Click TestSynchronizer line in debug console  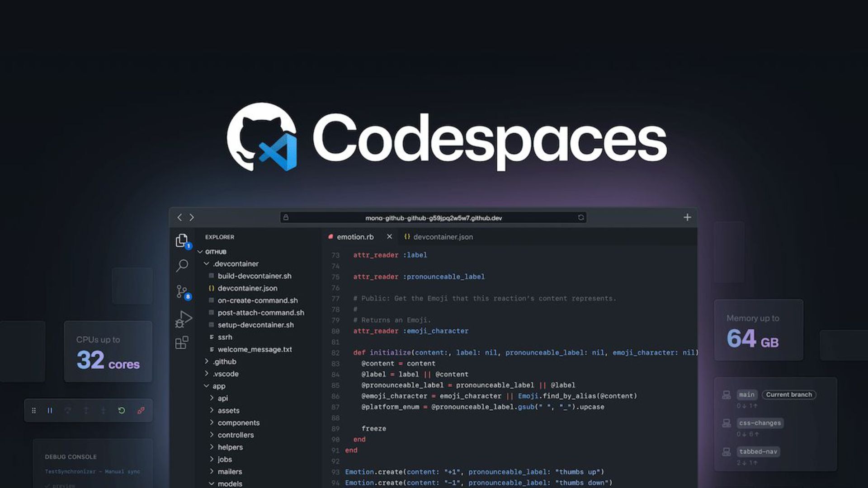pos(92,471)
